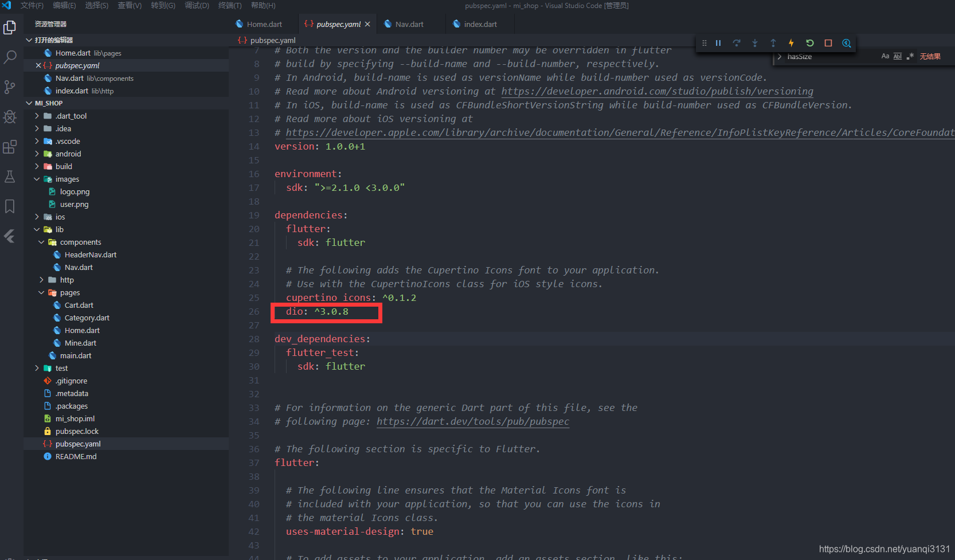This screenshot has width=955, height=560.
Task: Open the 查看(V) menu
Action: coord(130,5)
